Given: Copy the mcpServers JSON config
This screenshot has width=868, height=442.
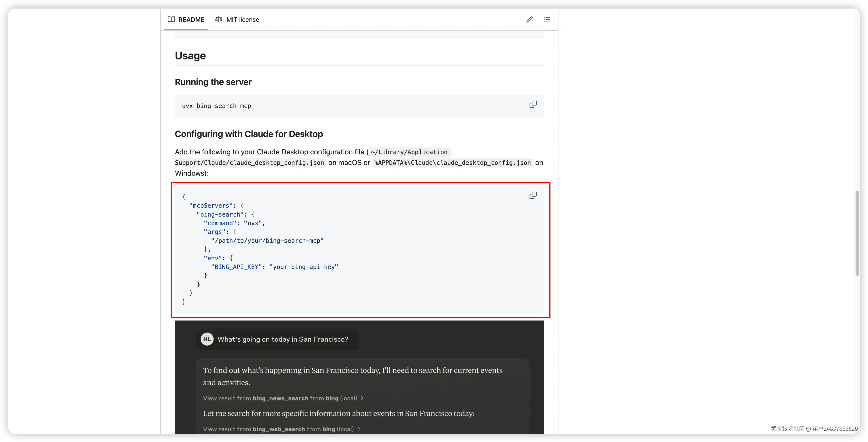Looking at the screenshot, I should [x=533, y=195].
